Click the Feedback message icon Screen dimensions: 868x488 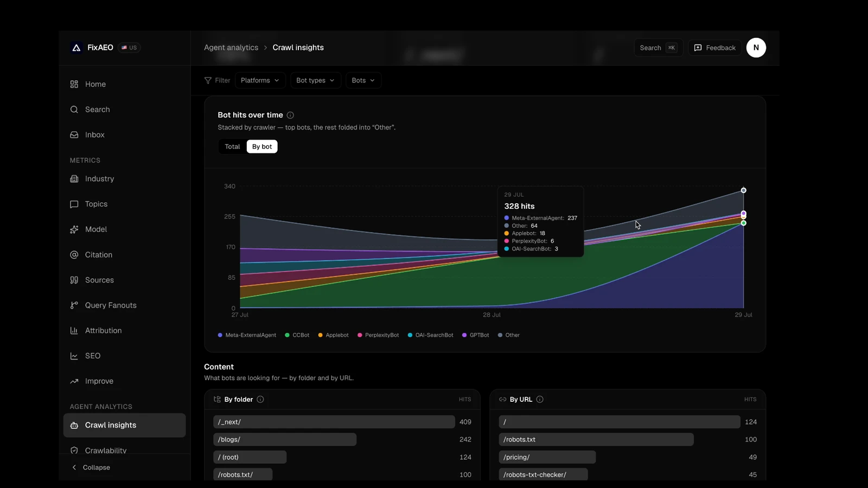698,48
